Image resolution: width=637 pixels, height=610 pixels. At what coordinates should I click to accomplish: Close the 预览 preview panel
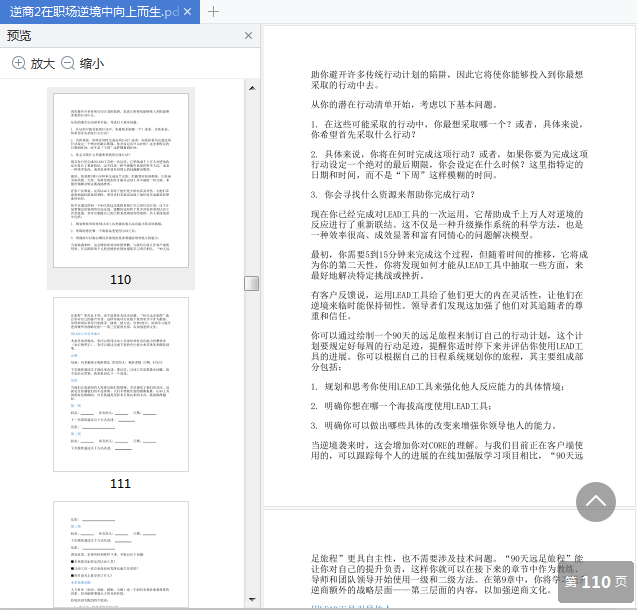point(248,36)
